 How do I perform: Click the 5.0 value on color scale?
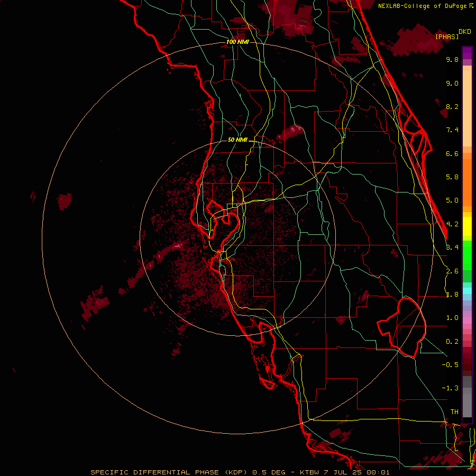452,200
